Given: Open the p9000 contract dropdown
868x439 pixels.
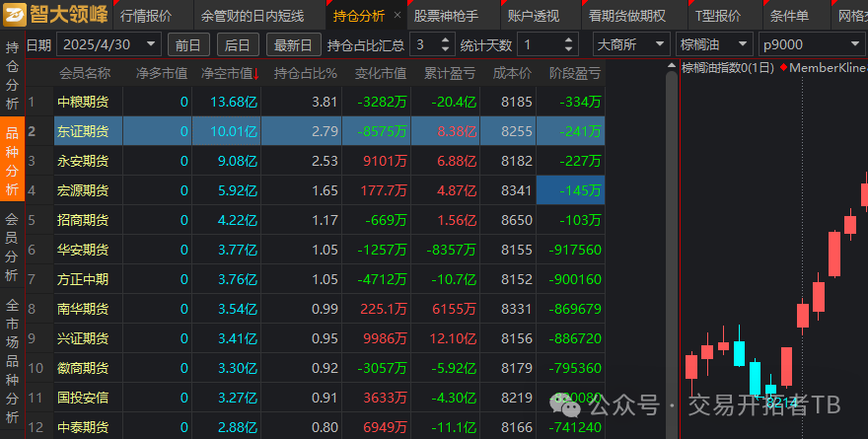Looking at the screenshot, I should (811, 44).
